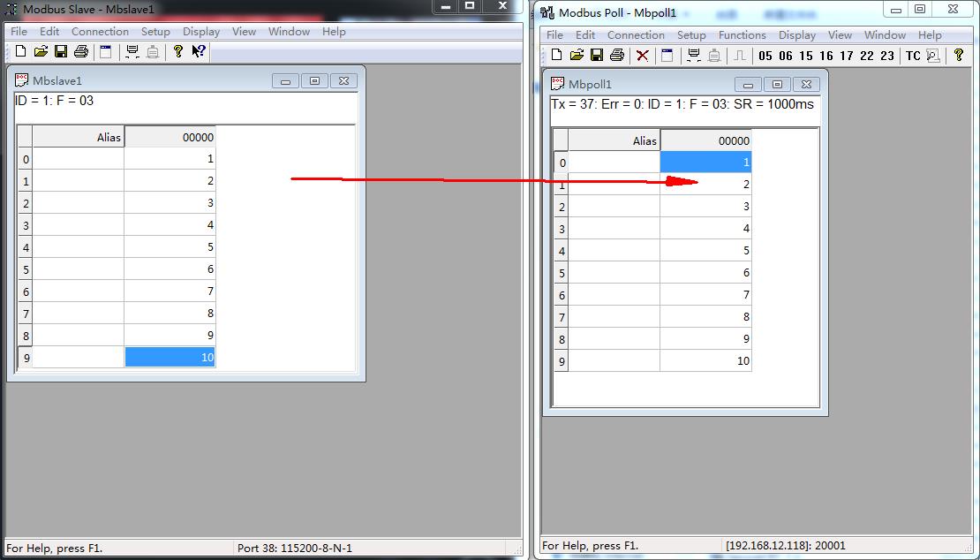The image size is (980, 560).
Task: Click function code 05 toolbar button
Action: (765, 56)
